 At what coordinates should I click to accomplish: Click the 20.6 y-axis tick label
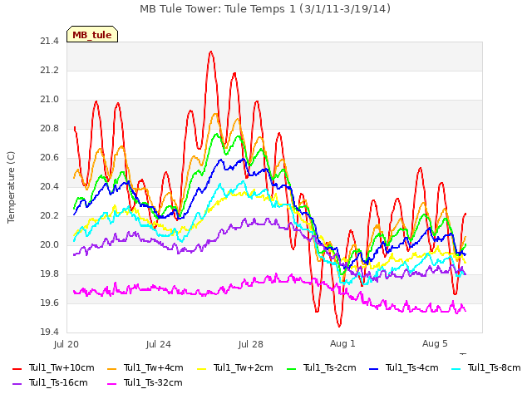pyautogui.click(x=49, y=158)
